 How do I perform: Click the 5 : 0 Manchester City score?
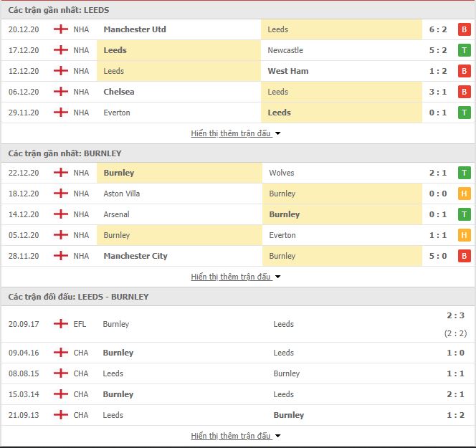click(437, 256)
